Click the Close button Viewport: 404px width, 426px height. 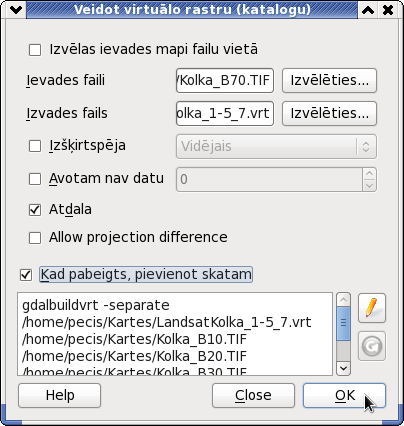[x=253, y=395]
